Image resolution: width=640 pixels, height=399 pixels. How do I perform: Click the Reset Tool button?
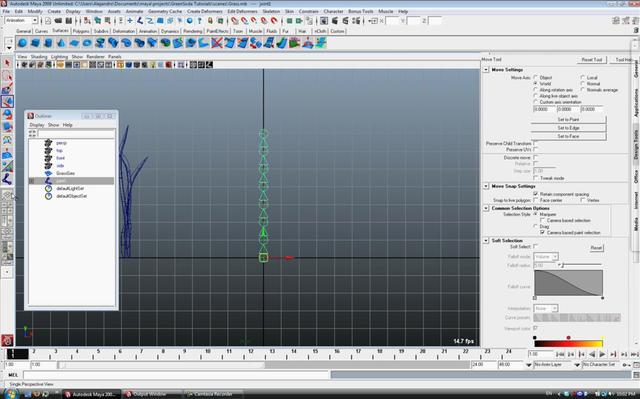pyautogui.click(x=592, y=60)
